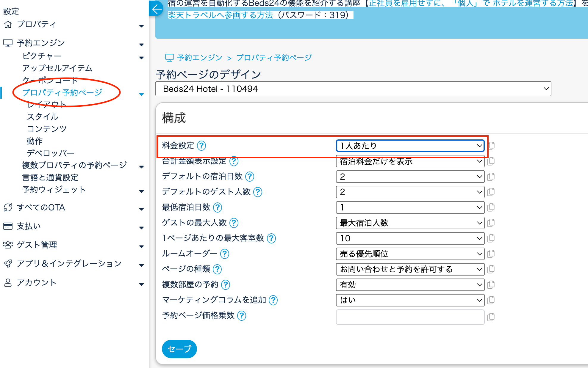Screen dimensions: 588x368
Task: Click help icon next to デフォルトの宿泊日数
Action: 249,177
